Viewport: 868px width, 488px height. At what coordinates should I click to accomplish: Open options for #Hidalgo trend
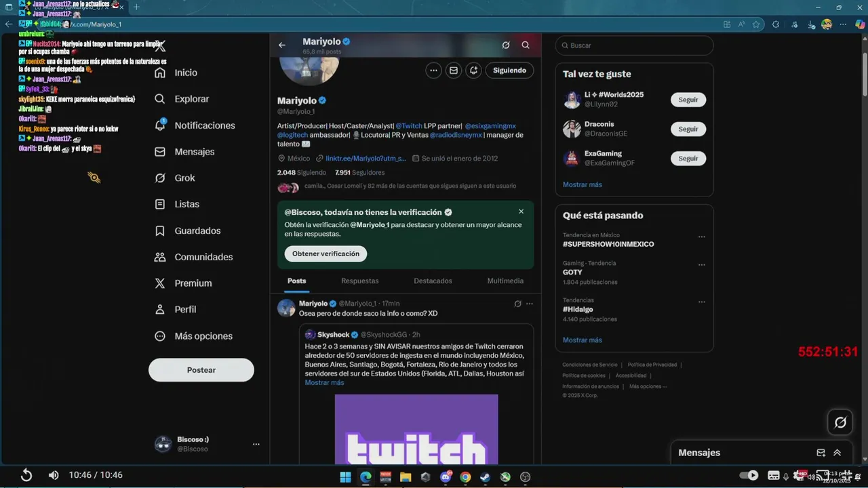(702, 302)
